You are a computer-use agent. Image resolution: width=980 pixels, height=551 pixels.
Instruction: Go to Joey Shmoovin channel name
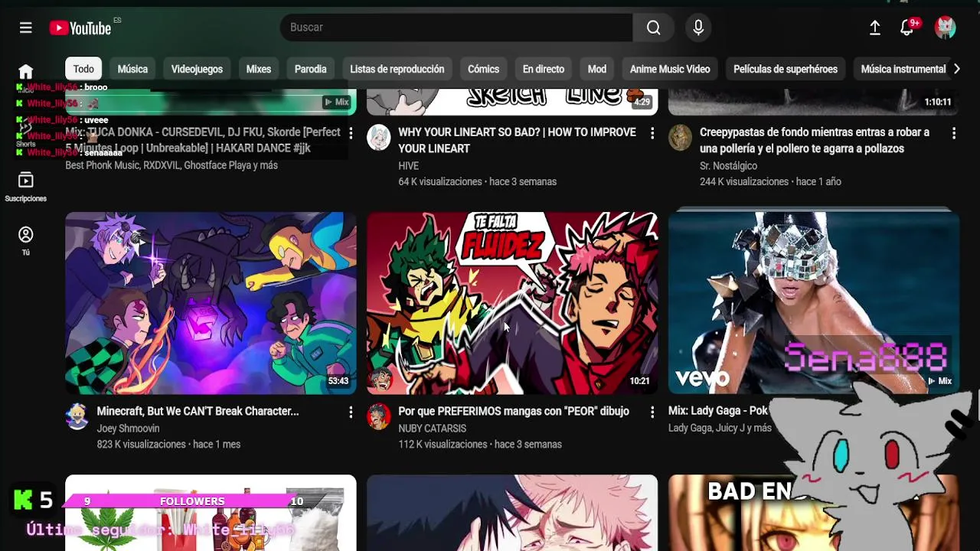coord(128,429)
